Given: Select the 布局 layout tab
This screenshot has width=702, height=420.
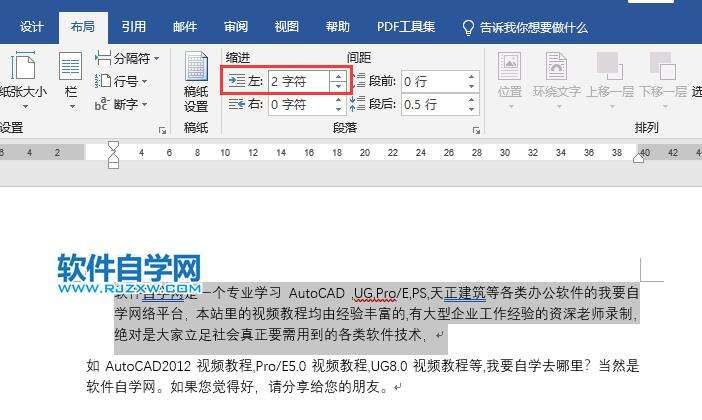Looking at the screenshot, I should pos(83,27).
